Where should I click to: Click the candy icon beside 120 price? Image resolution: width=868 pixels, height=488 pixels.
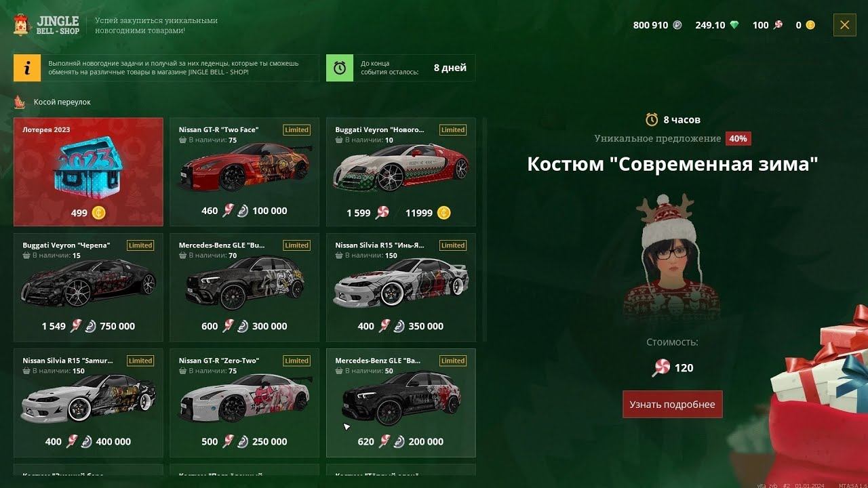pos(660,368)
